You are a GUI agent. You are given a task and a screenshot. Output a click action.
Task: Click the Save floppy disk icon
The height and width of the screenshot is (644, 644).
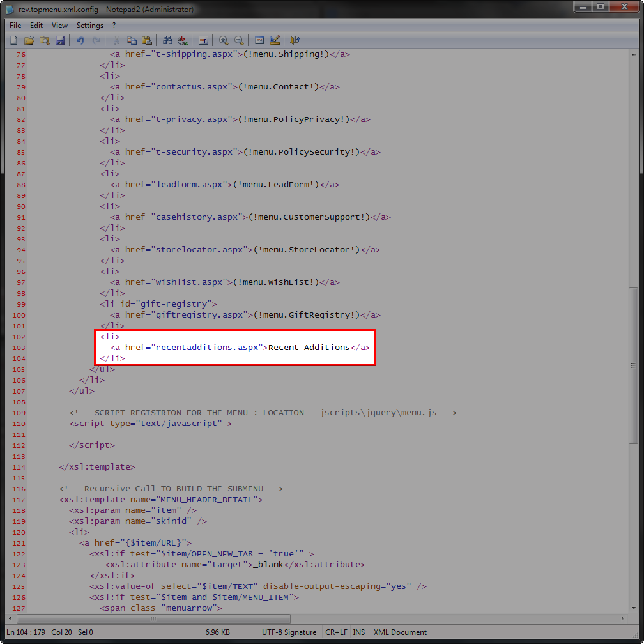pyautogui.click(x=60, y=40)
